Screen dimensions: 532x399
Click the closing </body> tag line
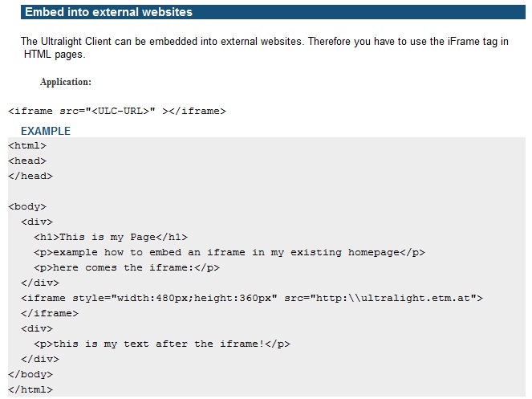30,374
